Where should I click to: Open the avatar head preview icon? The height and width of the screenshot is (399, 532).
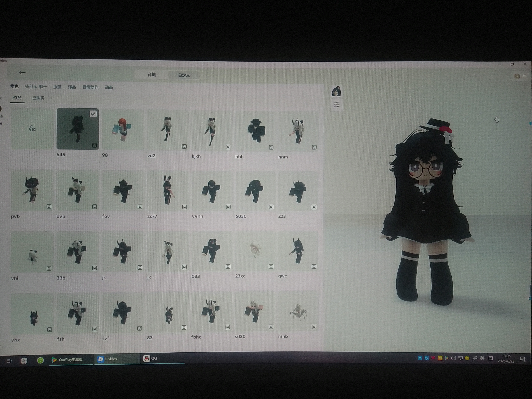[x=336, y=91]
